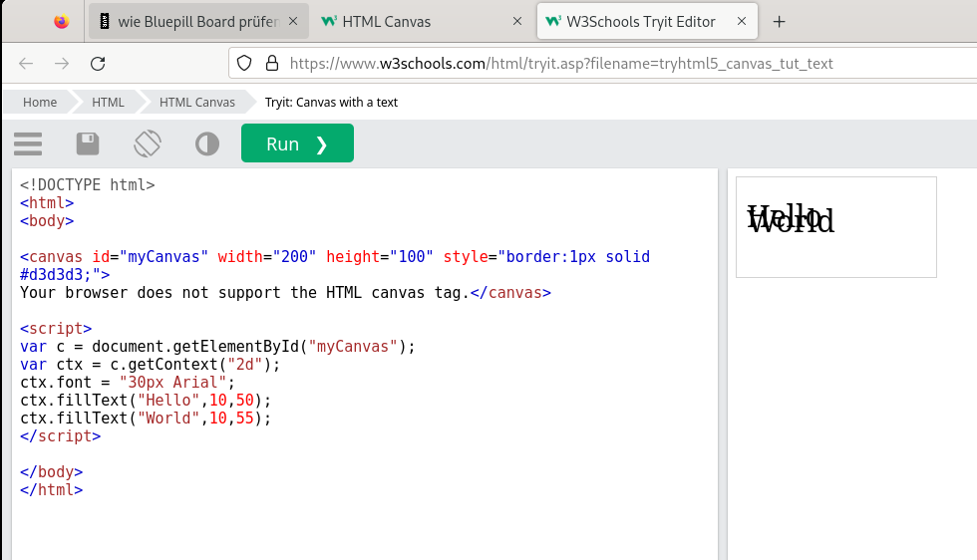Toggle dark mode theme icon
The image size is (977, 560).
[x=207, y=143]
